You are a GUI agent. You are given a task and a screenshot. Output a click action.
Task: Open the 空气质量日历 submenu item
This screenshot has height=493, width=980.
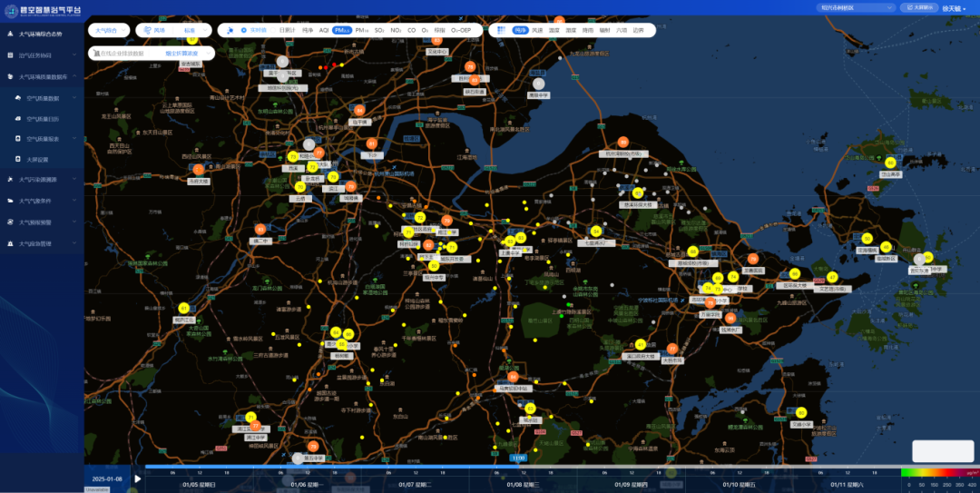tap(42, 119)
